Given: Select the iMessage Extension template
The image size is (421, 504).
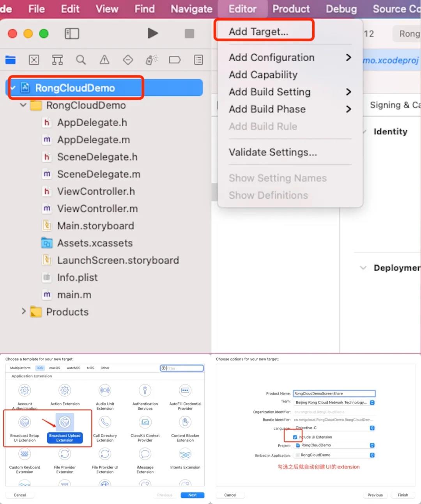Looking at the screenshot, I should click(145, 460).
